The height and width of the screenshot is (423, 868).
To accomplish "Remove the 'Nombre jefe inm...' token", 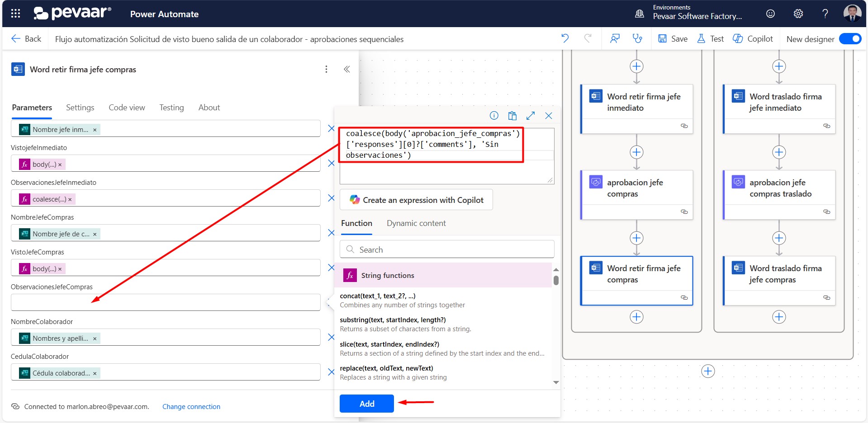I will pyautogui.click(x=95, y=130).
